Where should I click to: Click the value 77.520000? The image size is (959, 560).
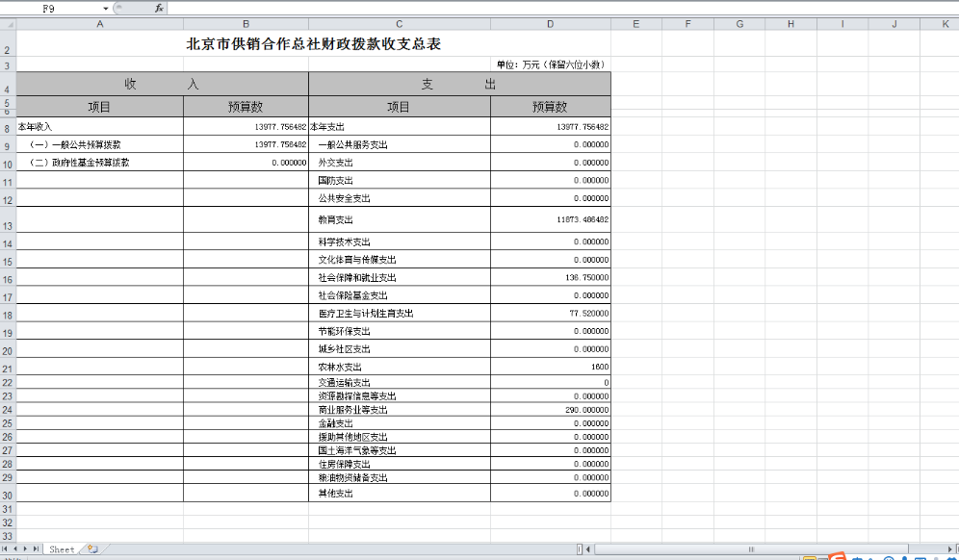click(589, 313)
